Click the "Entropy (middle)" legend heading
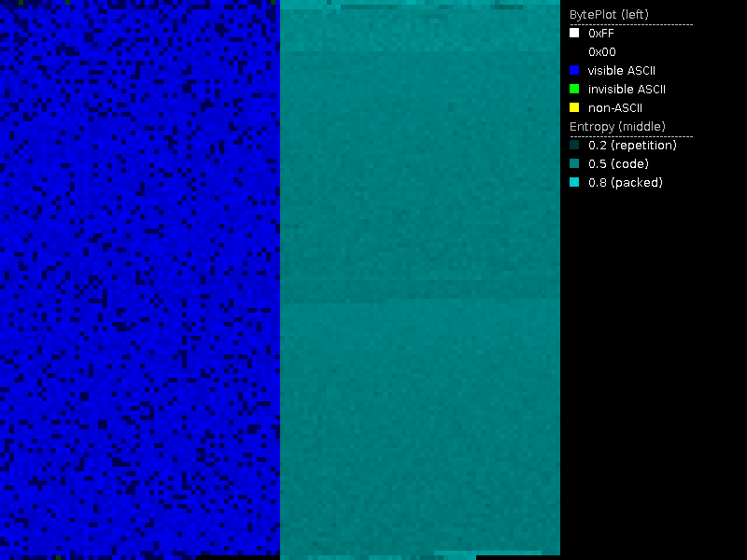 click(x=615, y=126)
